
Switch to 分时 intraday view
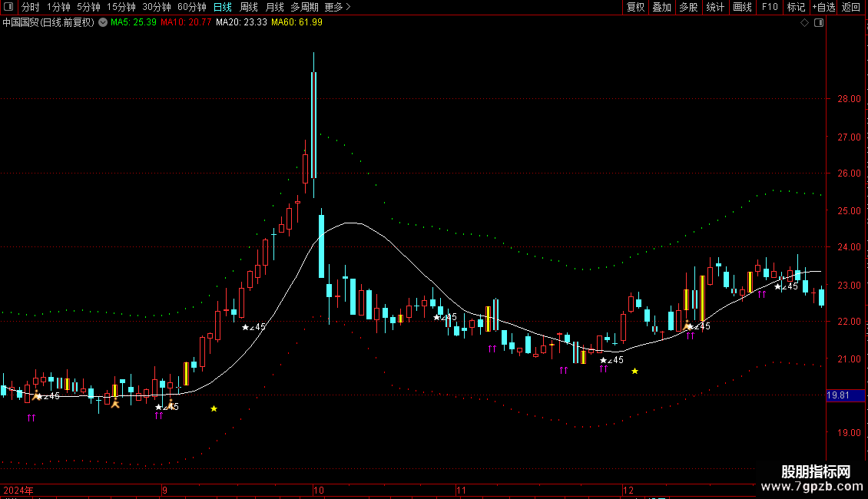(x=31, y=7)
